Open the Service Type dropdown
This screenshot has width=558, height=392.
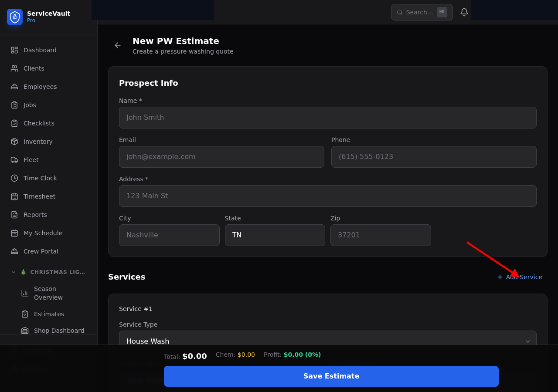[x=328, y=341]
